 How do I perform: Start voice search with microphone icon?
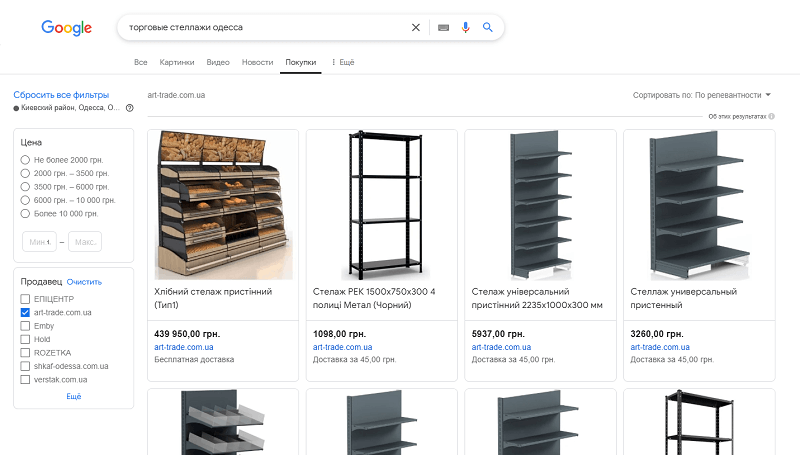coord(465,28)
